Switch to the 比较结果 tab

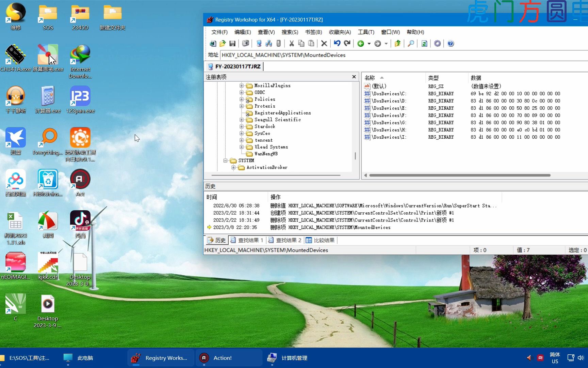[x=320, y=240]
